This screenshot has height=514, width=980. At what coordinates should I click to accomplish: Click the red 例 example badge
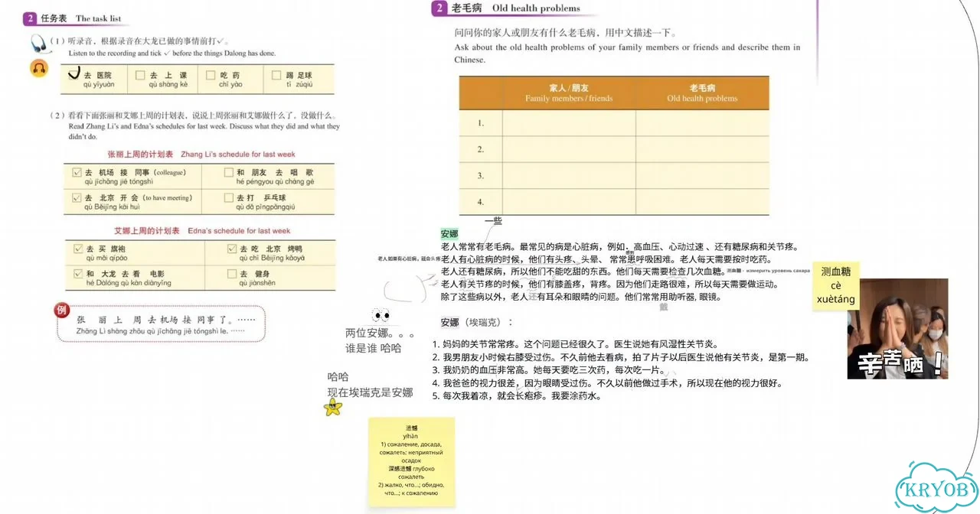click(62, 310)
